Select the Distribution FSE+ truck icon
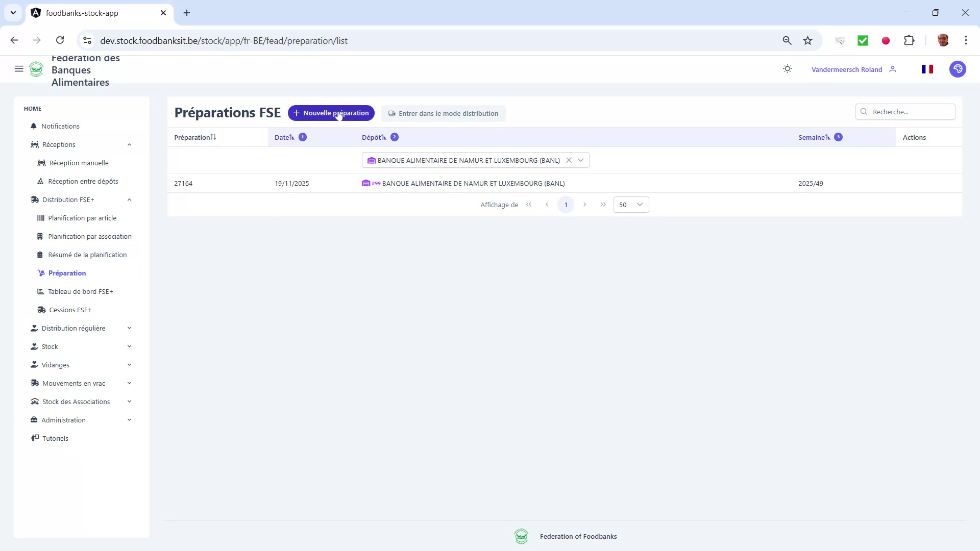Screen dimensions: 980x551 (34, 199)
